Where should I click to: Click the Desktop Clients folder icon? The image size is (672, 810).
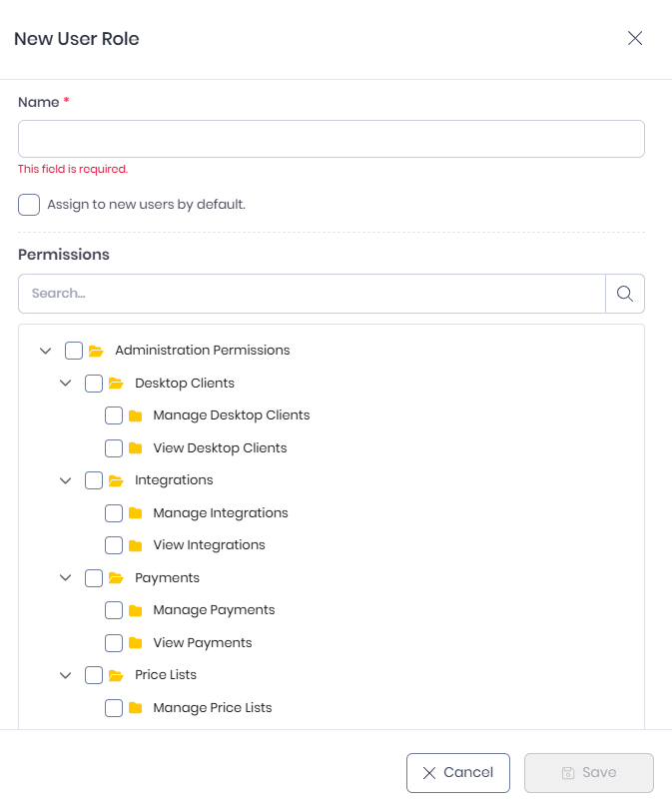pyautogui.click(x=116, y=384)
